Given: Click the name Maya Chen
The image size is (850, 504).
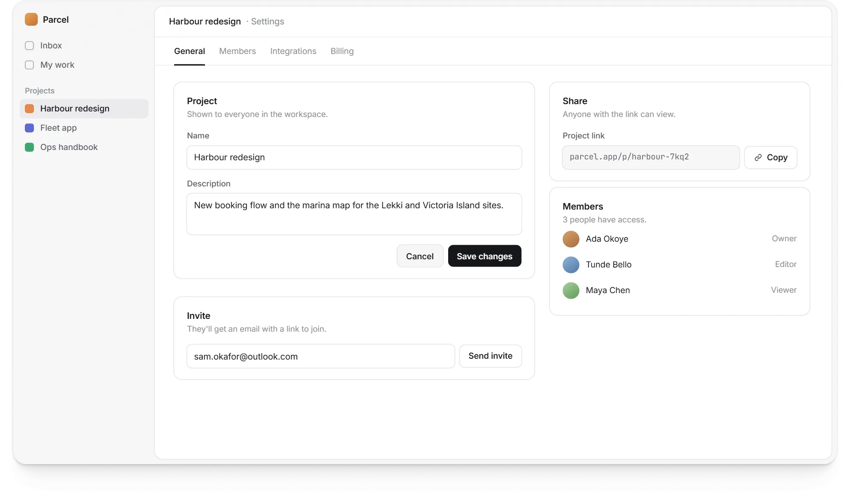Looking at the screenshot, I should 608,290.
